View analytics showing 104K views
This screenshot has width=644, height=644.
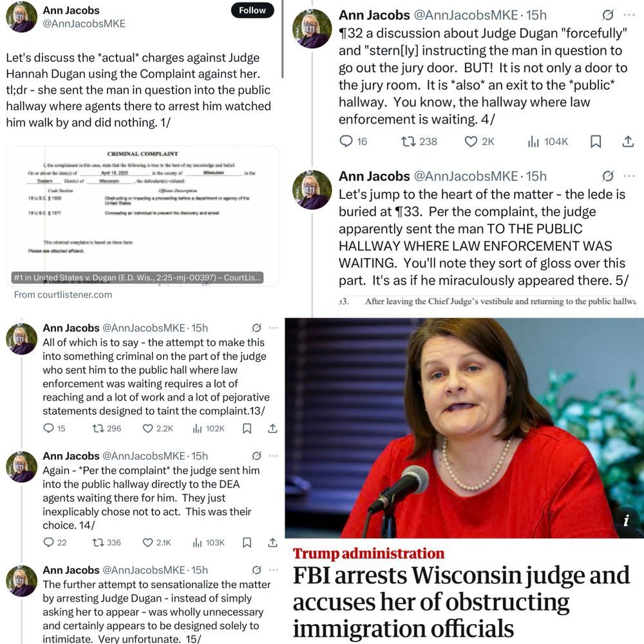click(x=547, y=142)
